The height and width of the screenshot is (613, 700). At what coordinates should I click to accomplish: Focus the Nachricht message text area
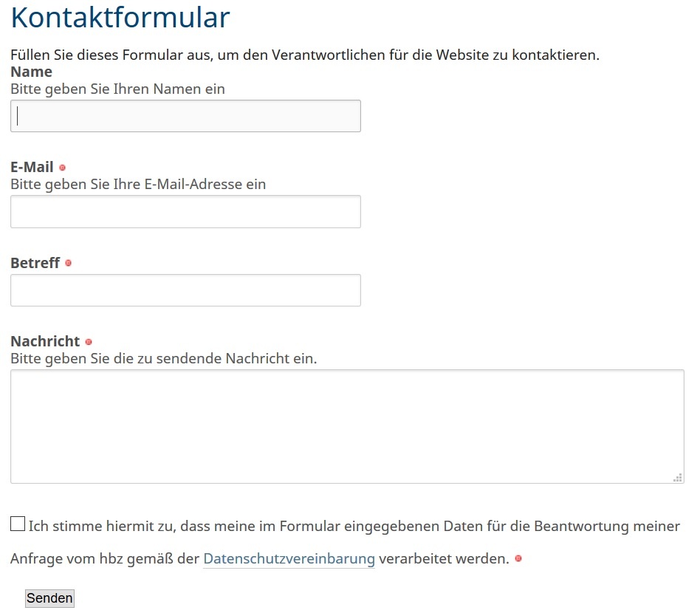click(x=347, y=426)
